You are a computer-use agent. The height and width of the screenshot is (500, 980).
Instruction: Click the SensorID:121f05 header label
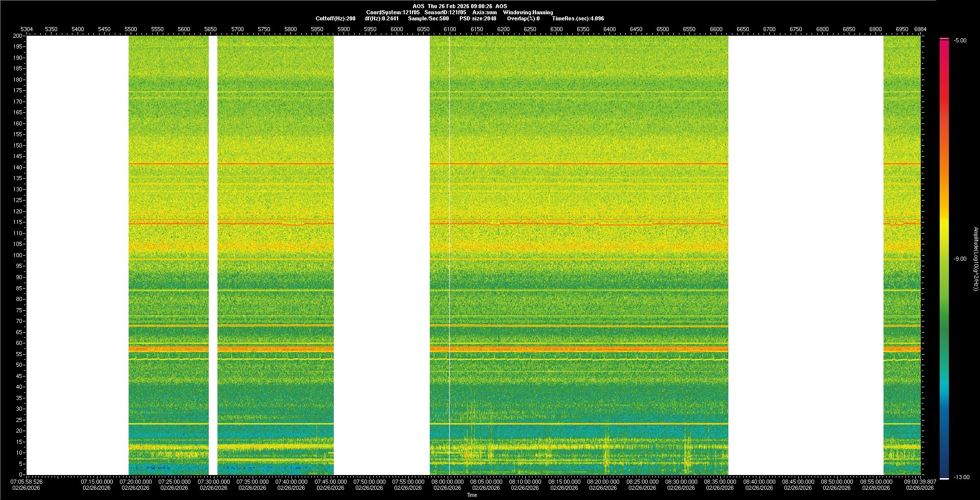coord(445,12)
